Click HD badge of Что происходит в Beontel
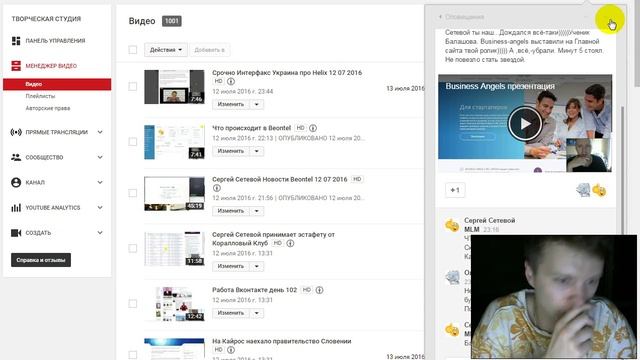The width and height of the screenshot is (640, 360). tap(300, 128)
